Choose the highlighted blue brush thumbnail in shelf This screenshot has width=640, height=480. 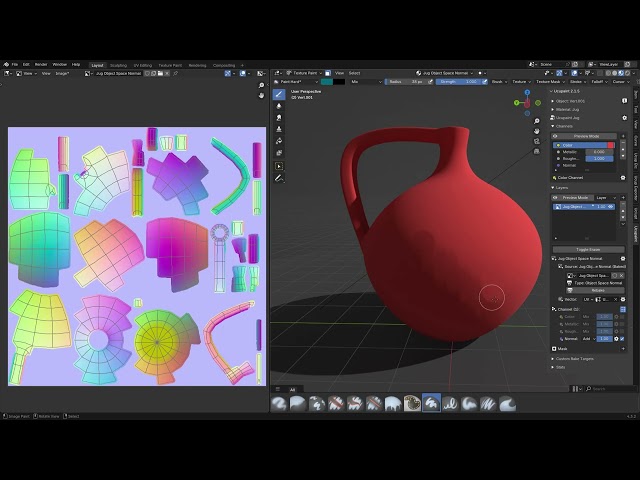point(431,403)
